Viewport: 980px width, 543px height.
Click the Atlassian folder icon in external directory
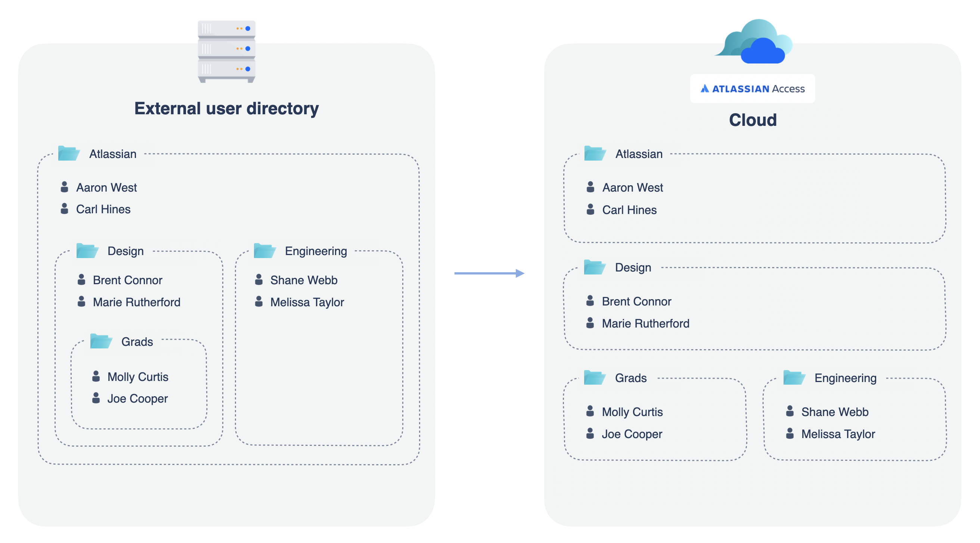[x=69, y=153]
